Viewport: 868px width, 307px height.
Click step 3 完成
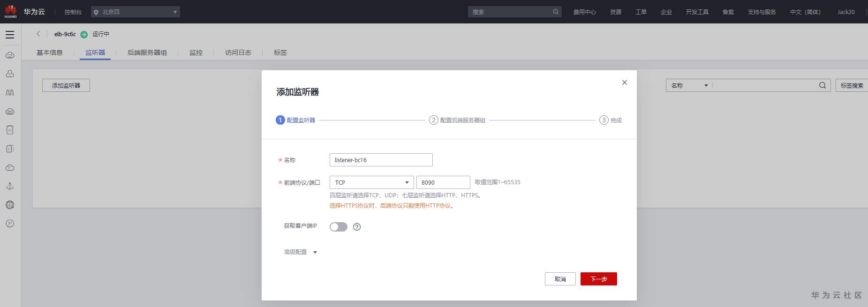tap(611, 120)
